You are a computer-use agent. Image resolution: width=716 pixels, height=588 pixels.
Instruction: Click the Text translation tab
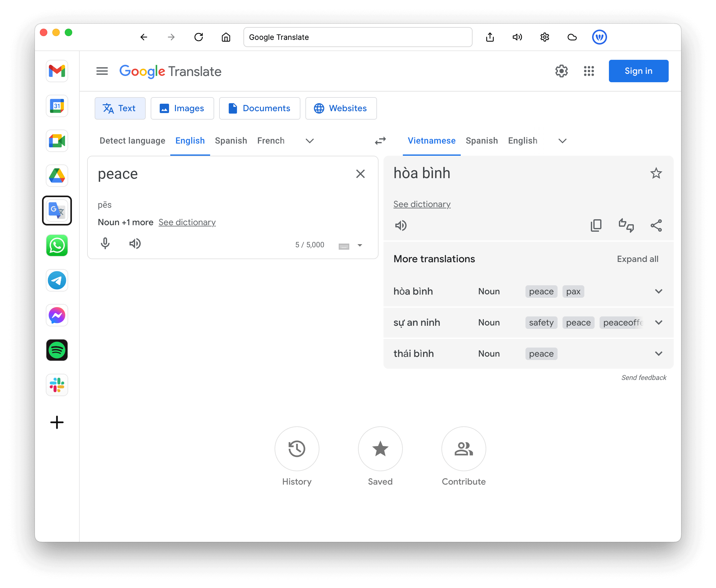click(120, 108)
